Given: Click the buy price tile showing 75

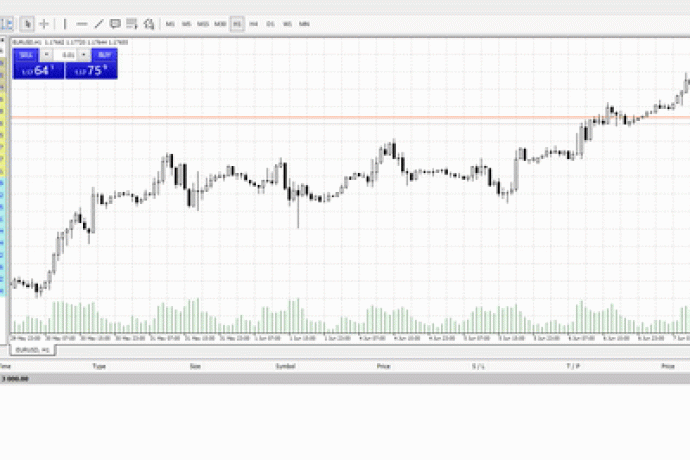Looking at the screenshot, I should pos(92,70).
